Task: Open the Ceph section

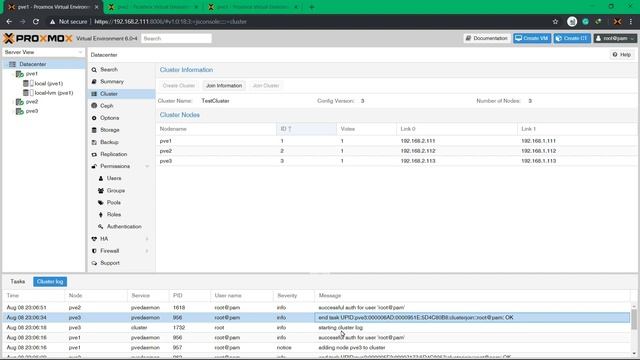Action: coord(107,106)
